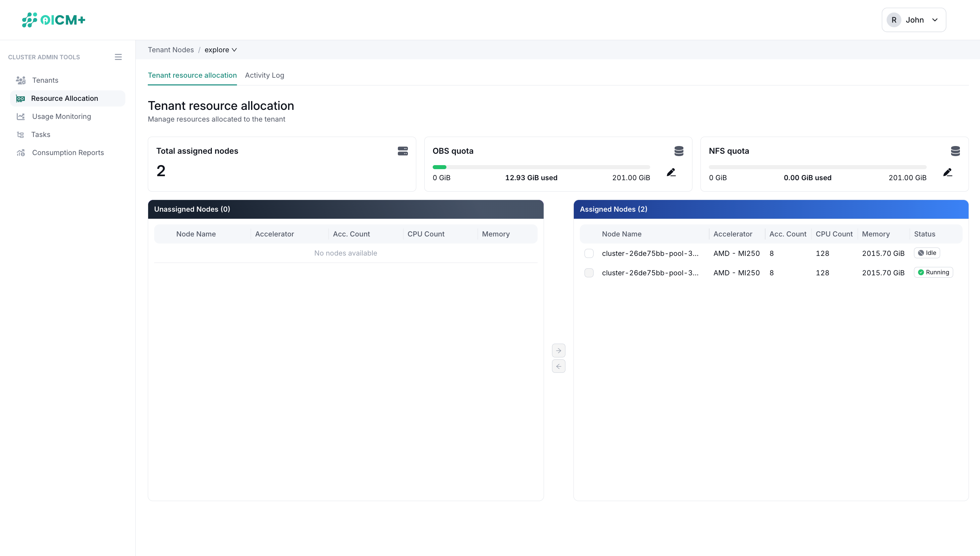Select the Tenants icon in sidebar
Viewport: 980px width, 556px height.
pos(21,80)
